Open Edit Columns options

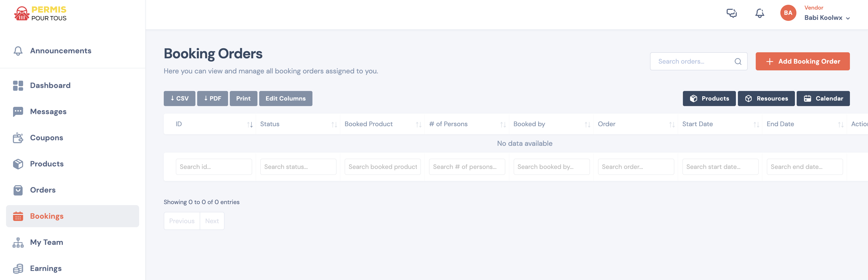pyautogui.click(x=285, y=99)
